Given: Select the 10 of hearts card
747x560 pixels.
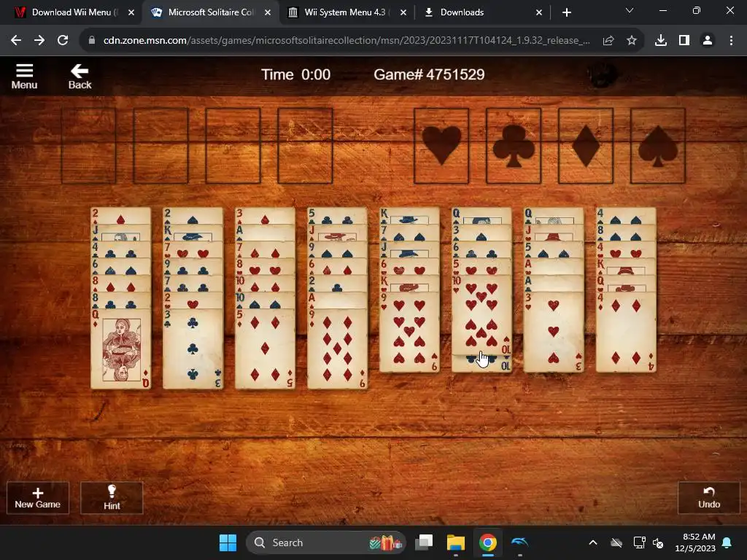Looking at the screenshot, I should (481, 315).
